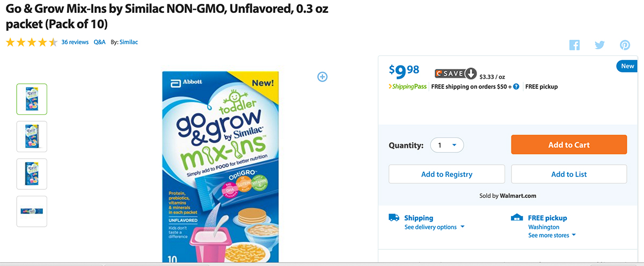Share product via Twitter bird icon
Image resolution: width=644 pixels, height=266 pixels.
599,45
